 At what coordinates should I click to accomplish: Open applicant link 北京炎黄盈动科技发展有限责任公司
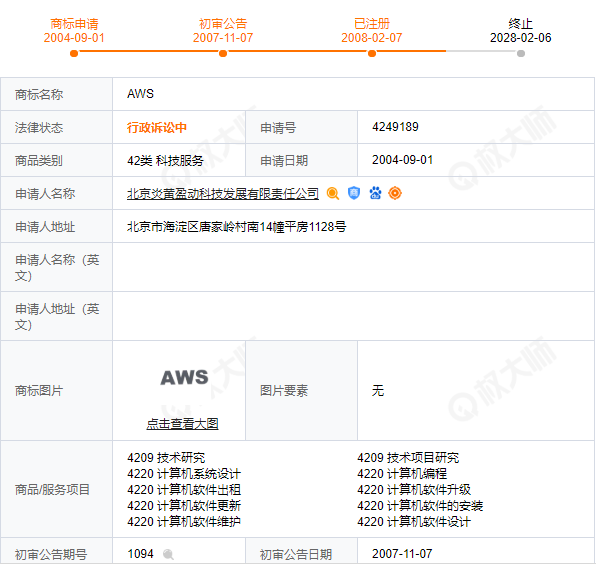click(x=223, y=194)
